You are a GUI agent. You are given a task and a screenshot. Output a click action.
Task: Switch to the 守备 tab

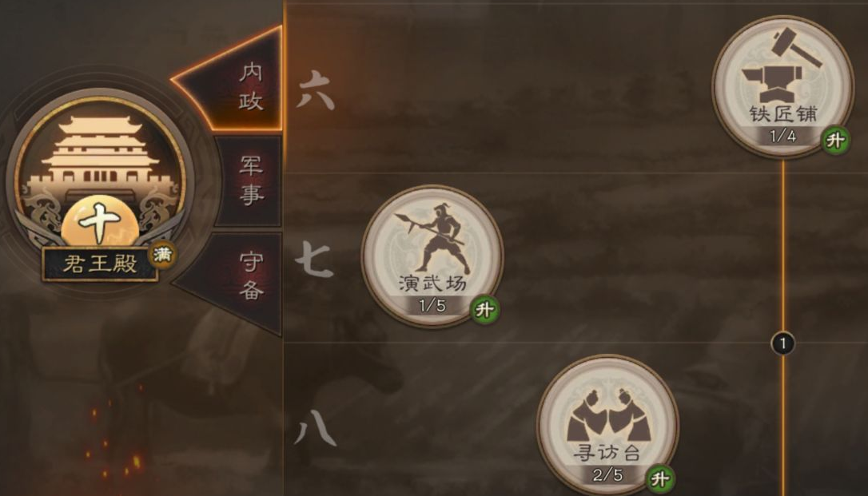pyautogui.click(x=250, y=276)
